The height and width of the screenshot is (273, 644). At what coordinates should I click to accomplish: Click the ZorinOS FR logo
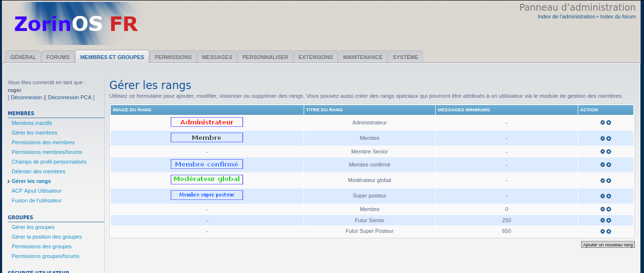point(76,24)
